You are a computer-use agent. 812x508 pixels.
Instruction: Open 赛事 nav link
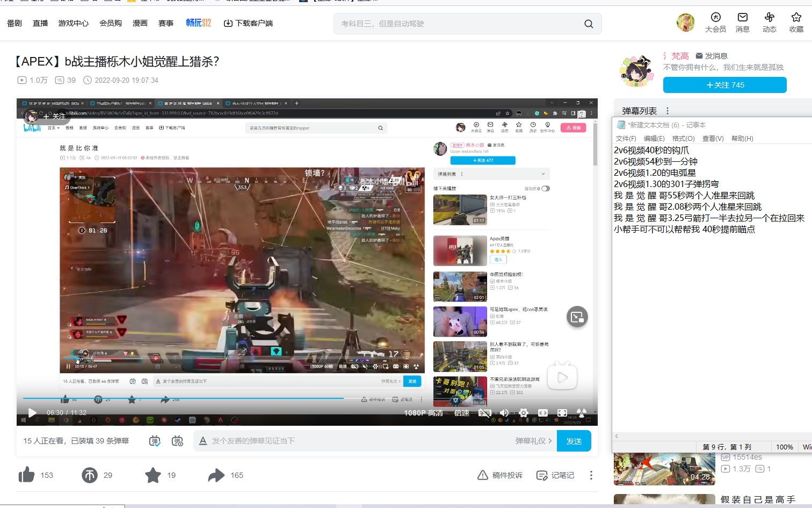(166, 23)
